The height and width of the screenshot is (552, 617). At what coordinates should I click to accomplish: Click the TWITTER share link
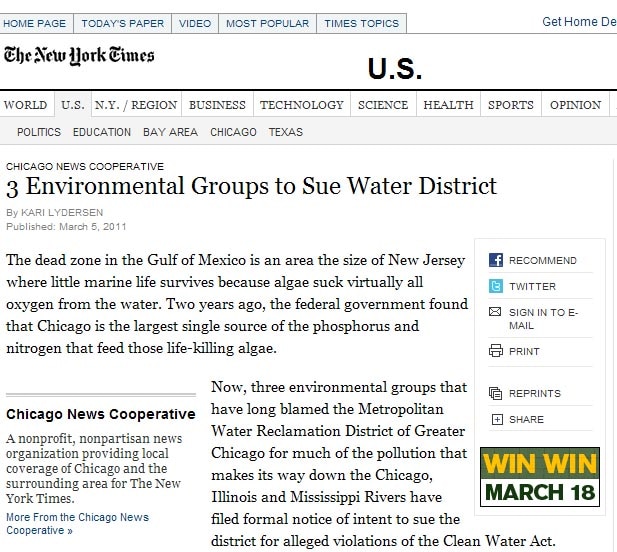tap(532, 286)
